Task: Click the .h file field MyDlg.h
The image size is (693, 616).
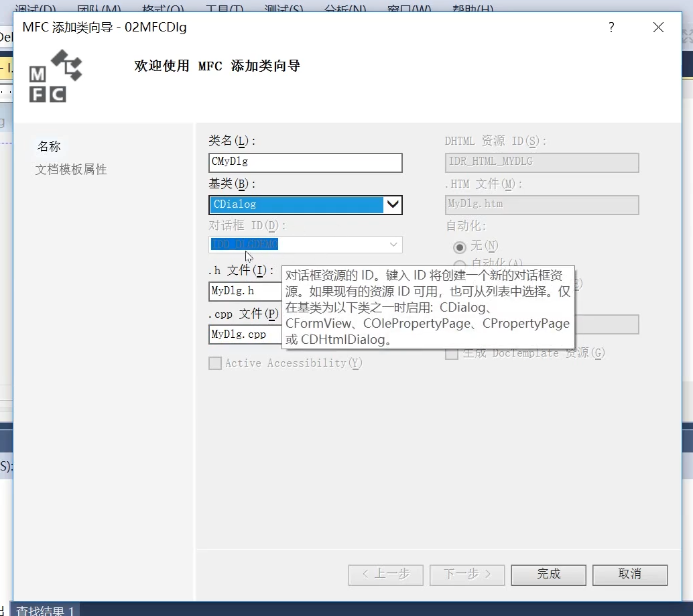Action: [245, 291]
